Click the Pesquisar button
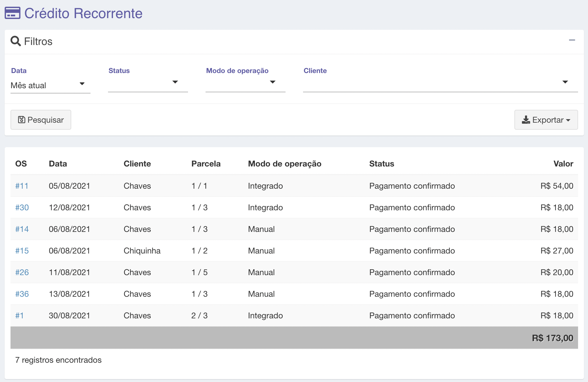The width and height of the screenshot is (588, 382). tap(41, 120)
